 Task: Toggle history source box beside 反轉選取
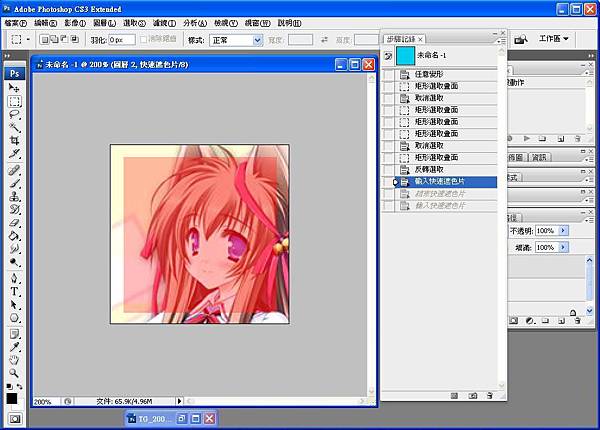coord(389,170)
